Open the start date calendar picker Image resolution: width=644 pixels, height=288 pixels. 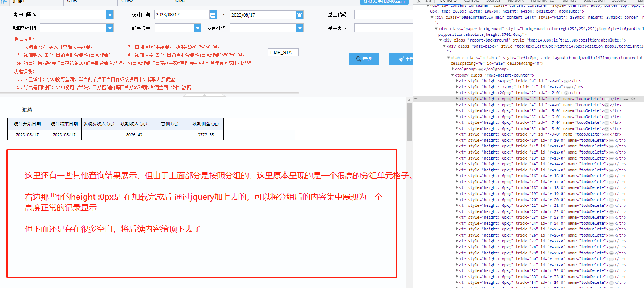213,15
